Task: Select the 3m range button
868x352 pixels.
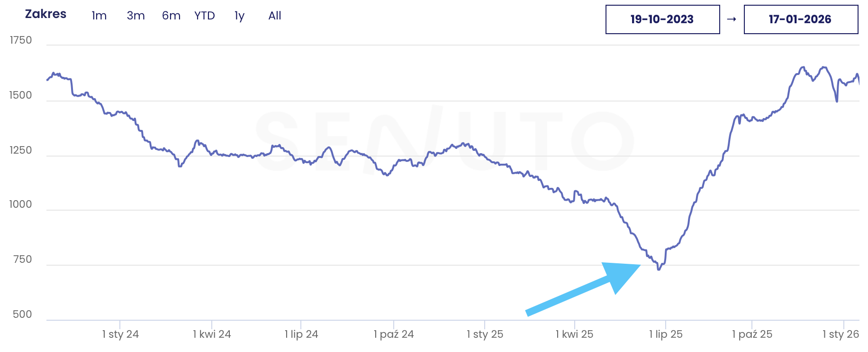Action: coord(136,16)
